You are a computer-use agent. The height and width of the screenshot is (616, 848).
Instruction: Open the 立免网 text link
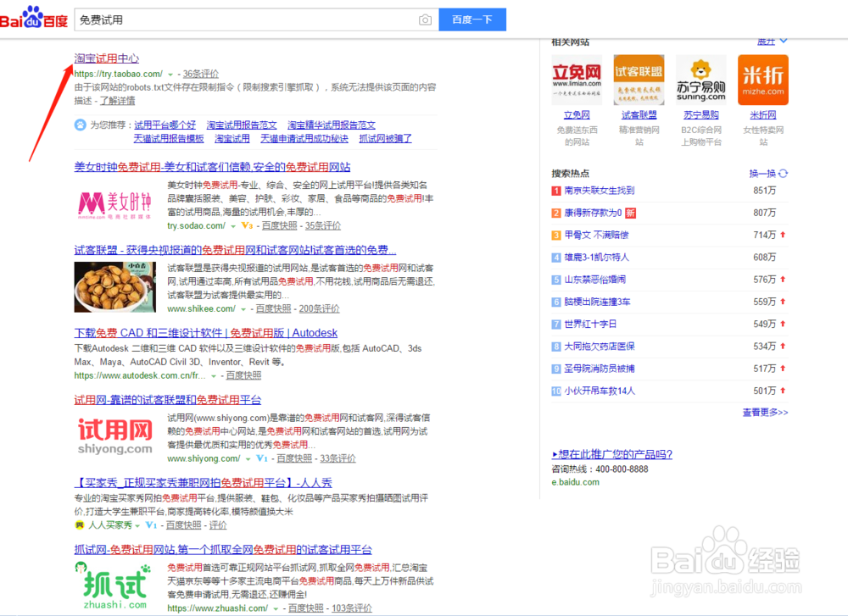(577, 114)
